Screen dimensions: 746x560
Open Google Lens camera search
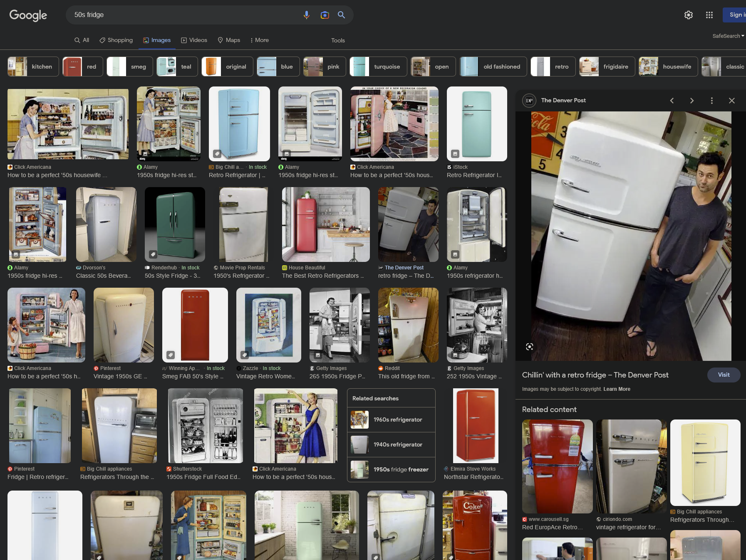point(325,15)
